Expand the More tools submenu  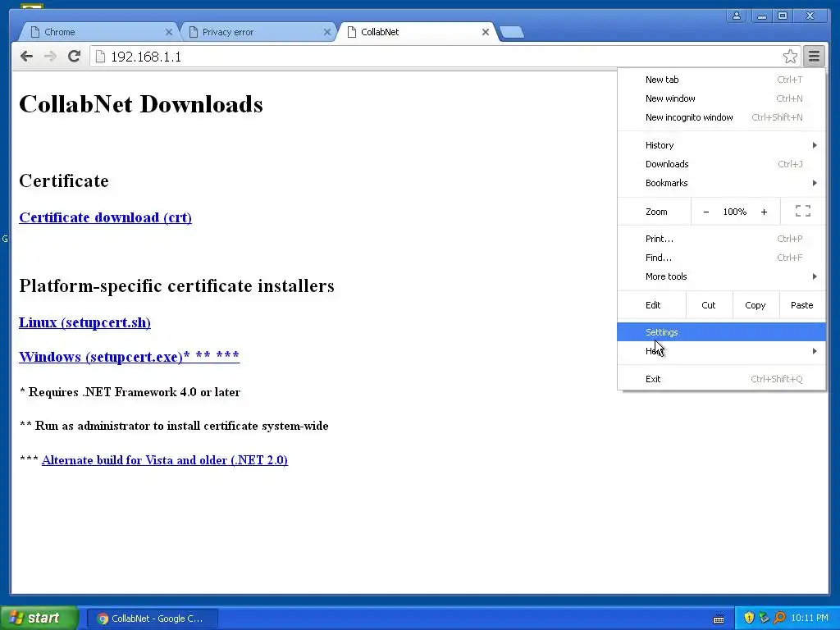pos(721,276)
